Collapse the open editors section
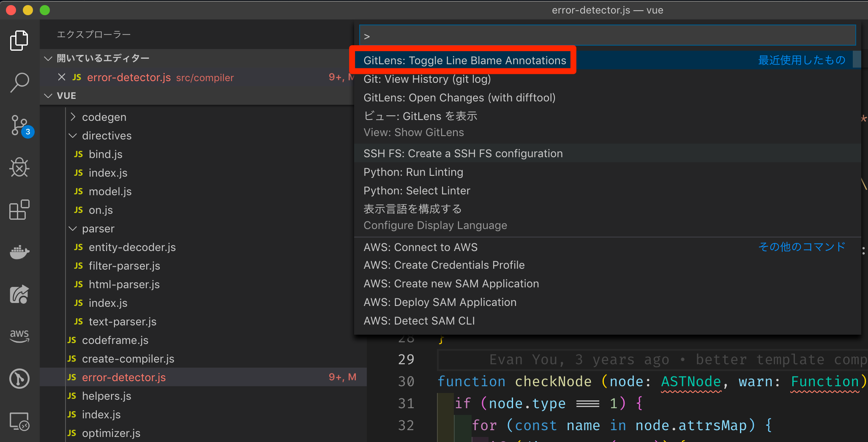Viewport: 868px width, 442px height. (x=48, y=58)
